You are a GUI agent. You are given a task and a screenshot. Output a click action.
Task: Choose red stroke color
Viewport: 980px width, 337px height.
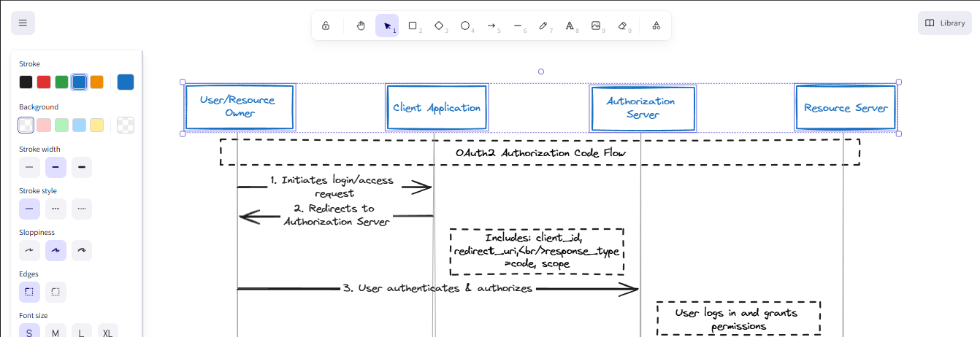[44, 82]
